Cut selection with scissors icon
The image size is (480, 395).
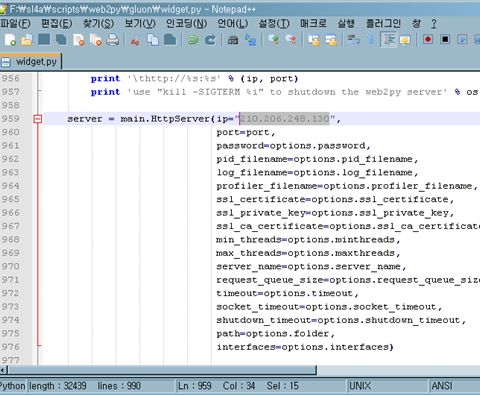coord(135,41)
